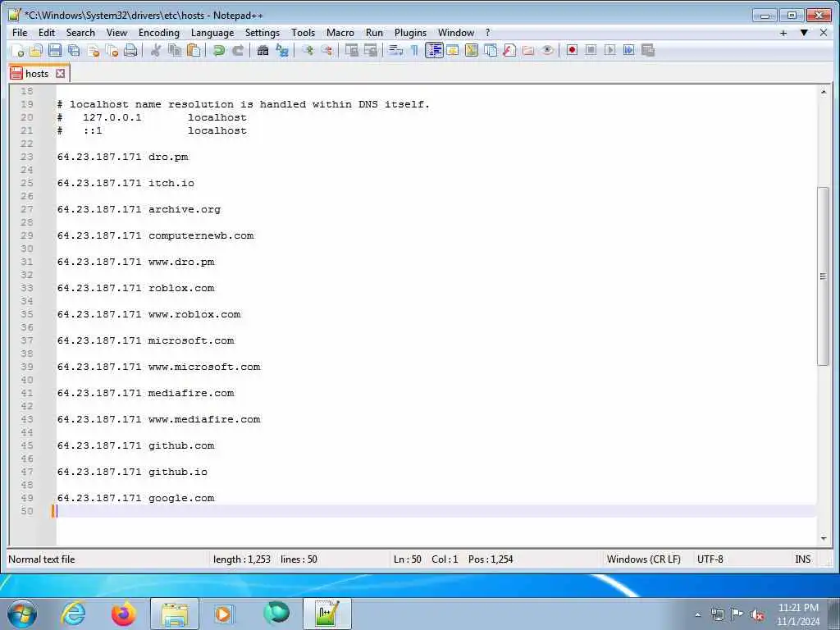Click the Save Recorded Macro icon
The height and width of the screenshot is (630, 840).
tap(648, 50)
